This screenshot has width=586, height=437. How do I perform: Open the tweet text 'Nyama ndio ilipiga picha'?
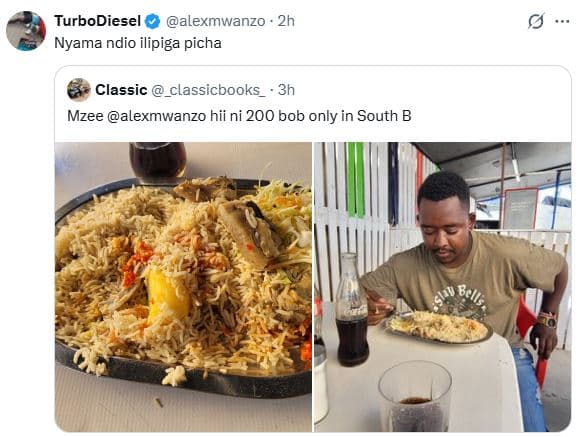(x=138, y=43)
